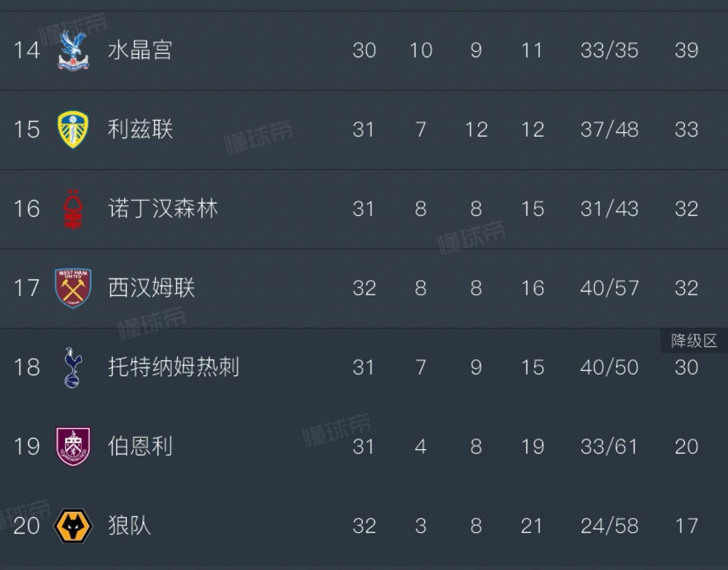Click 诺丁汉森林's matches played value 31

tap(363, 208)
